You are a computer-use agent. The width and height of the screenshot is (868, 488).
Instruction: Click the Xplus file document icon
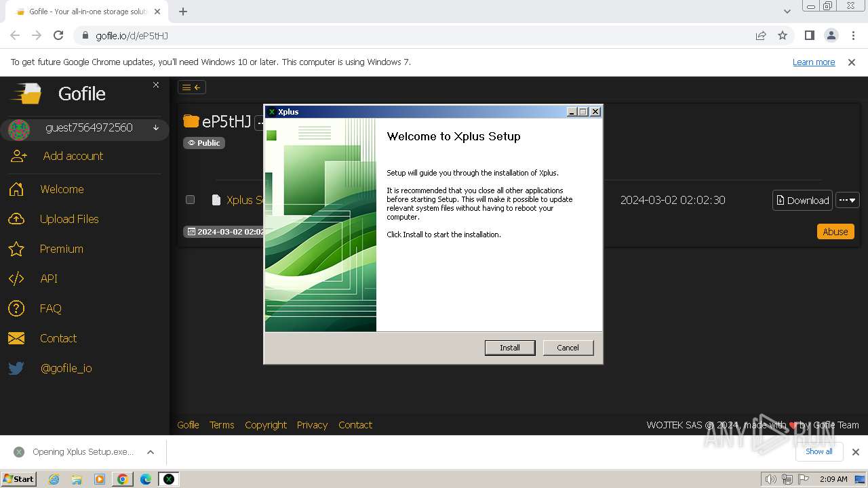[x=216, y=200]
